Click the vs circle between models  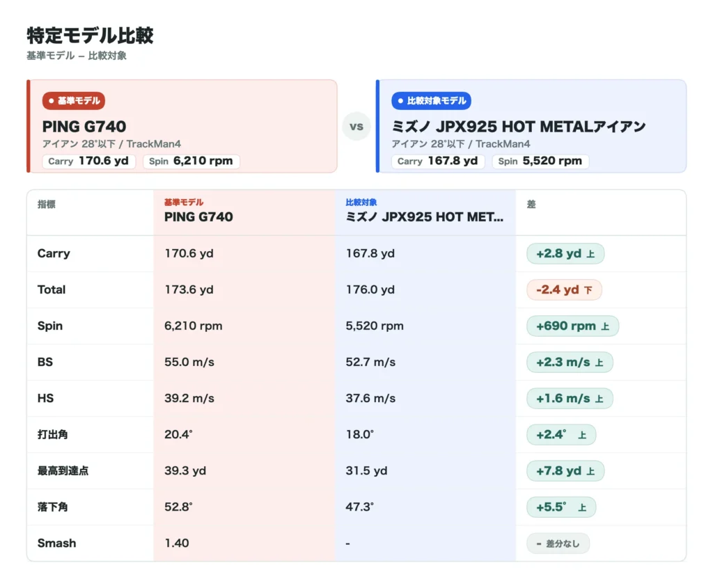[356, 127]
